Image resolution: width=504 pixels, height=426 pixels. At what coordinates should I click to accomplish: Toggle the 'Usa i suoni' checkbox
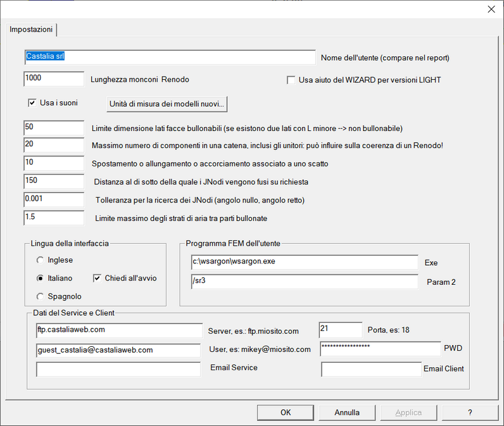pos(33,103)
